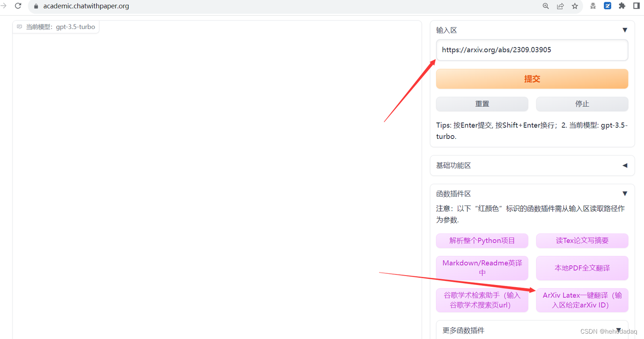Click the Tips text about Enter提交
Image resolution: width=644 pixels, height=339 pixels.
tap(532, 131)
